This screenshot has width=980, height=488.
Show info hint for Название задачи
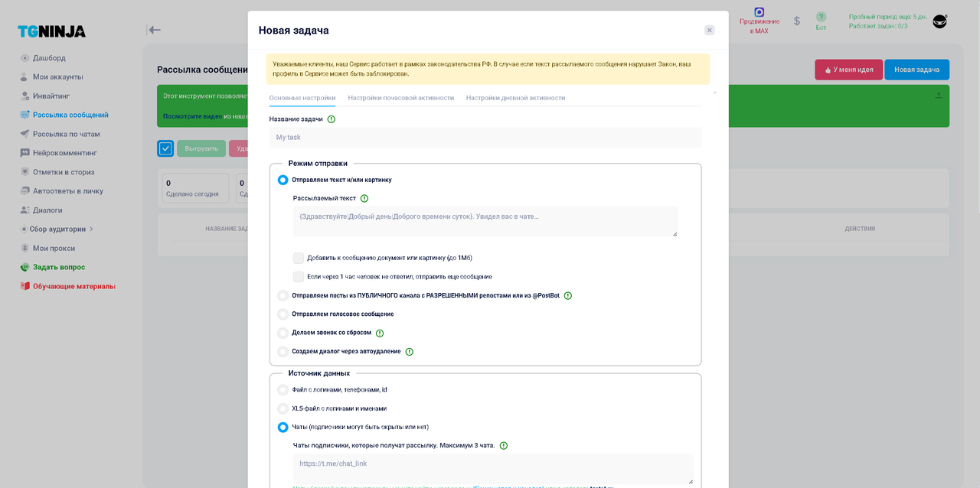tap(331, 119)
